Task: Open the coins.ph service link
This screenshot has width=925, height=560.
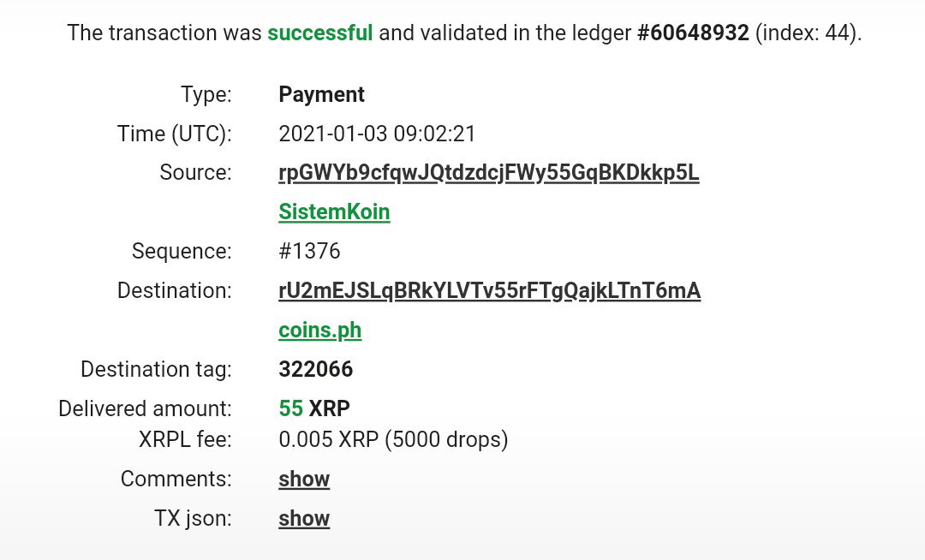Action: 319,331
